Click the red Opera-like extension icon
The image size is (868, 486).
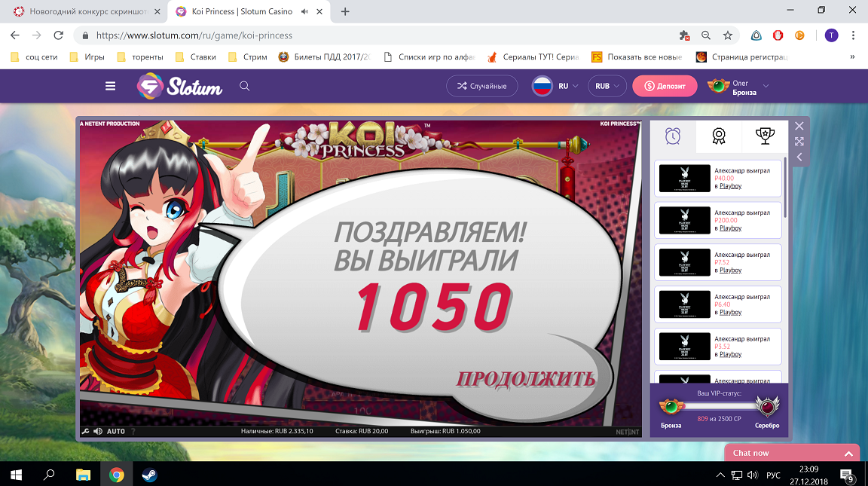click(x=778, y=35)
